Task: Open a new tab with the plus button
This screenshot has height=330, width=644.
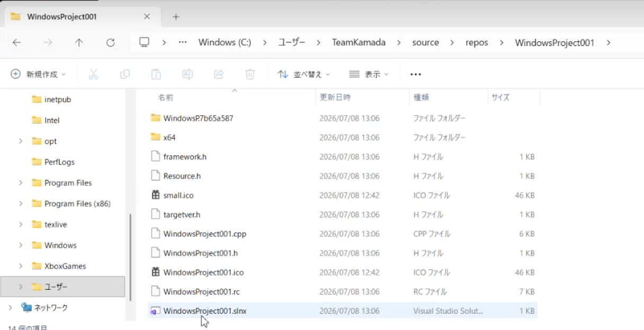Action: pyautogui.click(x=176, y=17)
